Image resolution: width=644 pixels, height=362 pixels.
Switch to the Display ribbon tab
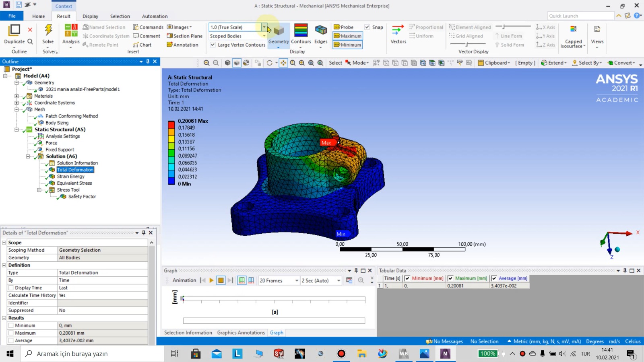pyautogui.click(x=91, y=16)
